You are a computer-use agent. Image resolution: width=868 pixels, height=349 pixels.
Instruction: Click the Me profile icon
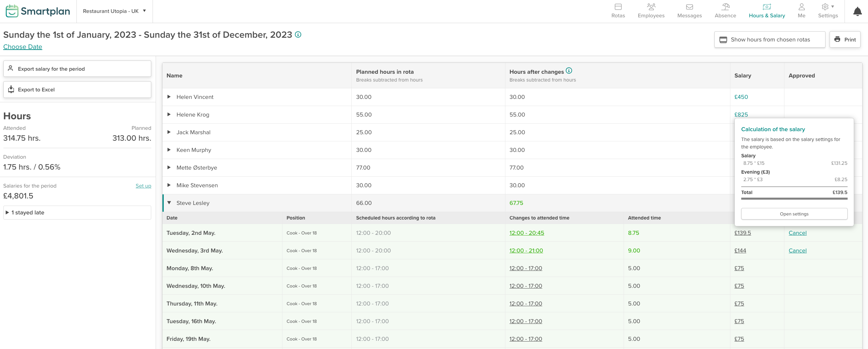[801, 7]
